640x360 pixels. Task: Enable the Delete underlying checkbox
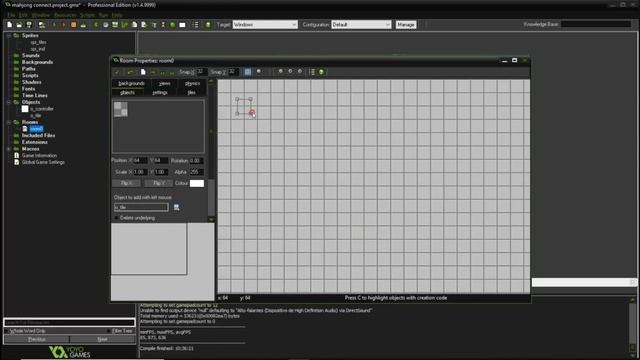116,218
